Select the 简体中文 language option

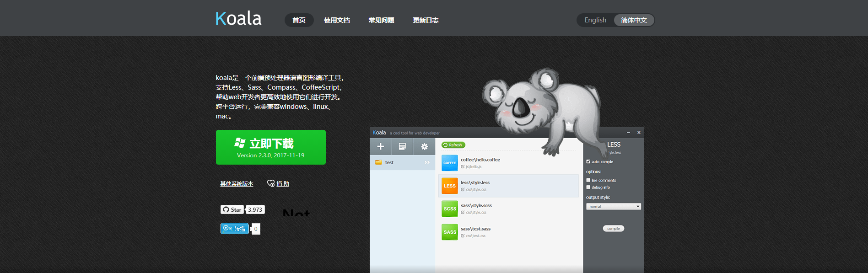pyautogui.click(x=634, y=20)
